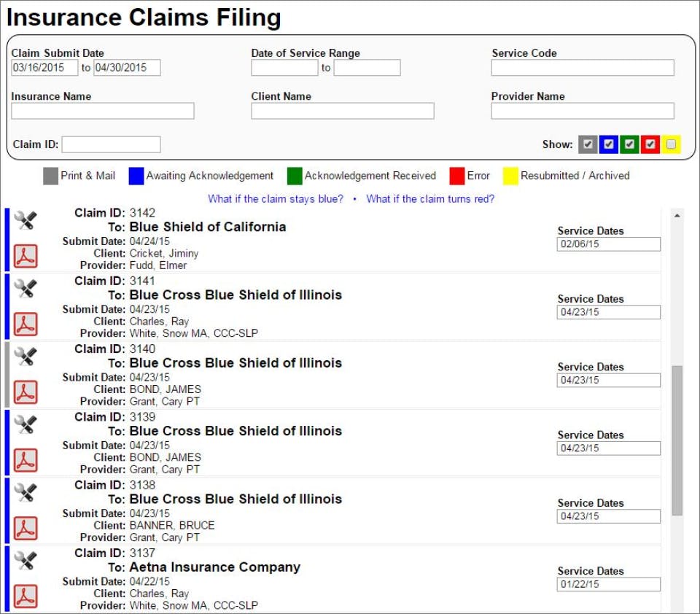This screenshot has height=614, width=700.
Task: Open the PDF icon for claim 3141
Action: [26, 324]
